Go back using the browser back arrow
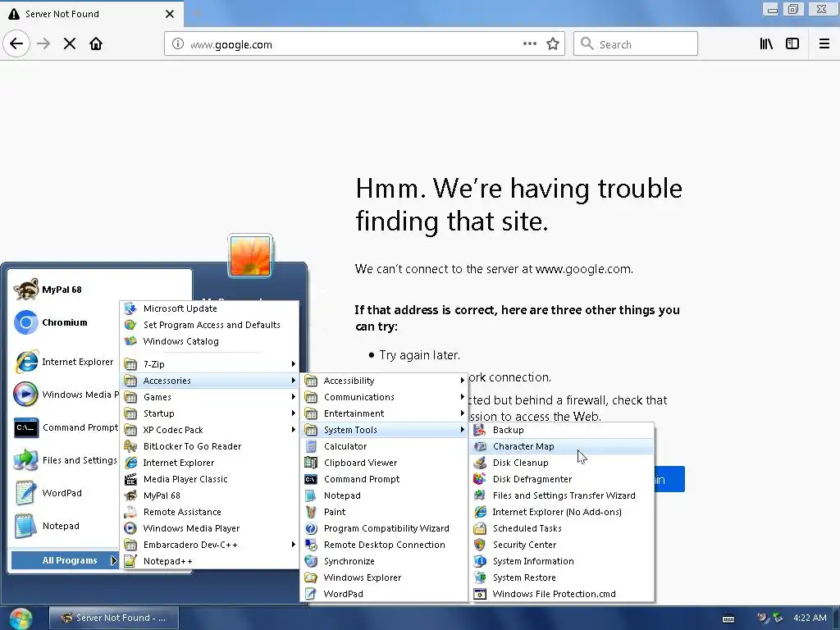 16,44
